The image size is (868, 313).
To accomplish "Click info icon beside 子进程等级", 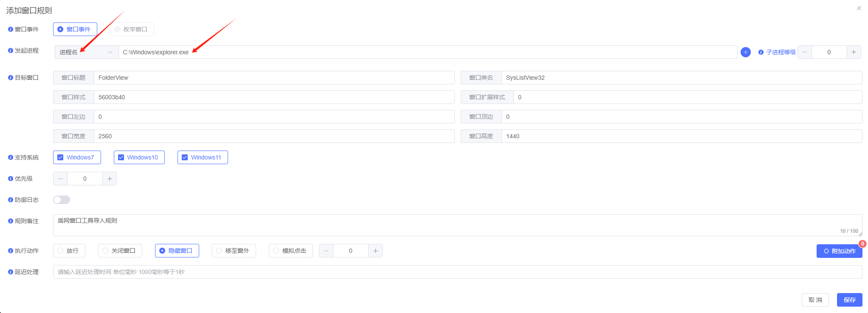I will 761,52.
